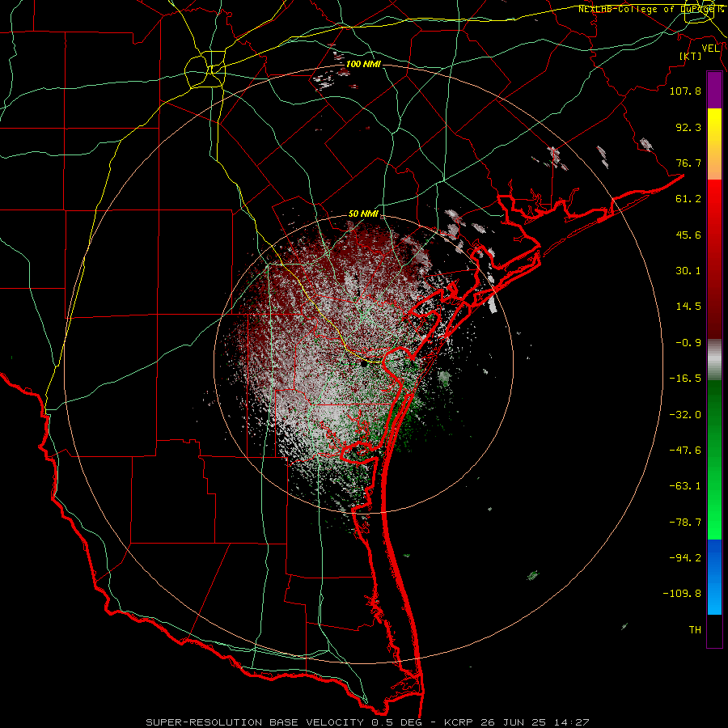Click the NEXLAB-College of DuPage credit text

(650, 9)
